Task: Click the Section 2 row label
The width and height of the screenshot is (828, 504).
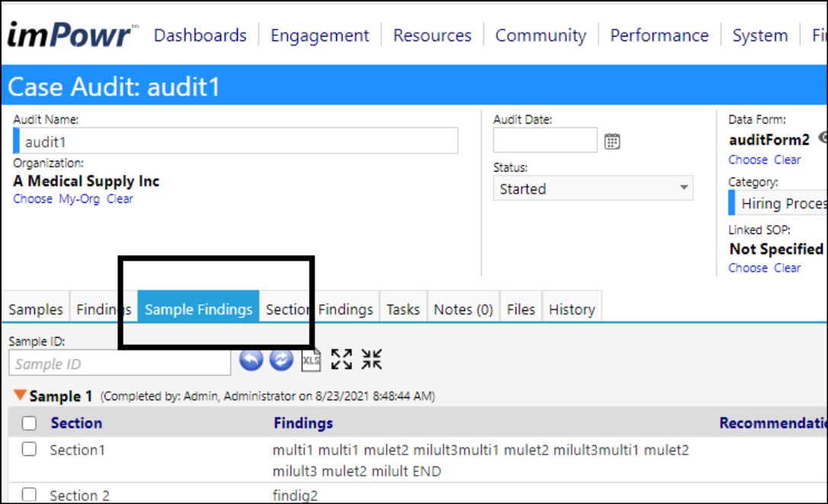Action: 80,496
